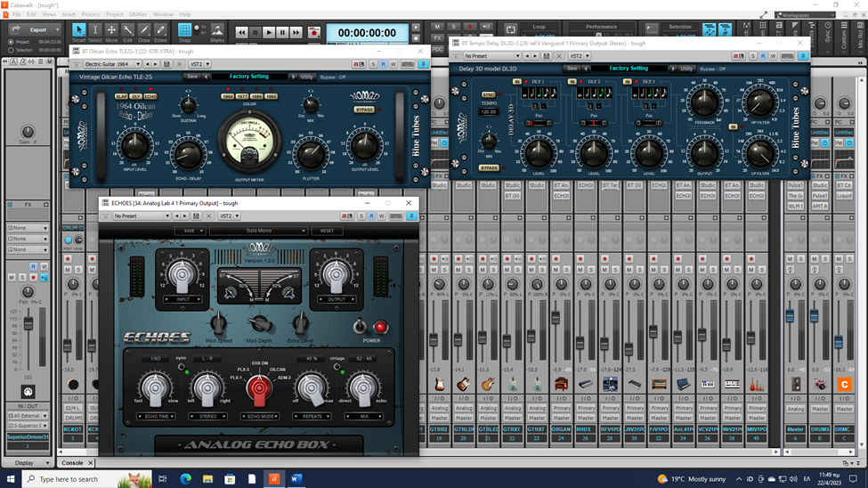Pin the ECHOES plugin window
This screenshot has height=488, width=868.
coord(411,216)
